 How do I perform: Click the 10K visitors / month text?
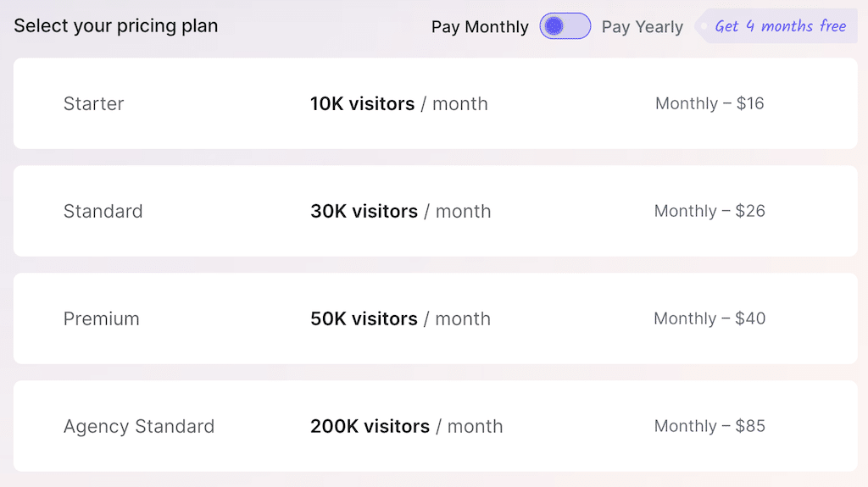point(399,104)
